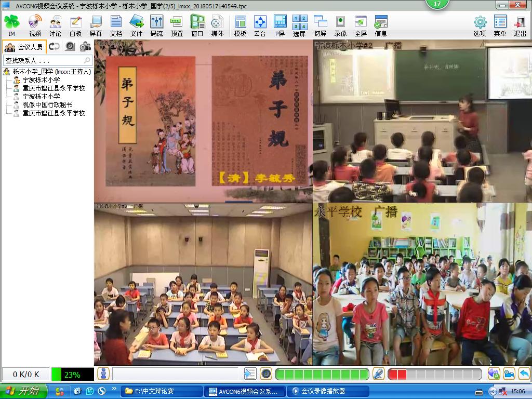Choose the 模板 (Template) toolbar icon
Screen dimensions: 532x399
pos(240,26)
